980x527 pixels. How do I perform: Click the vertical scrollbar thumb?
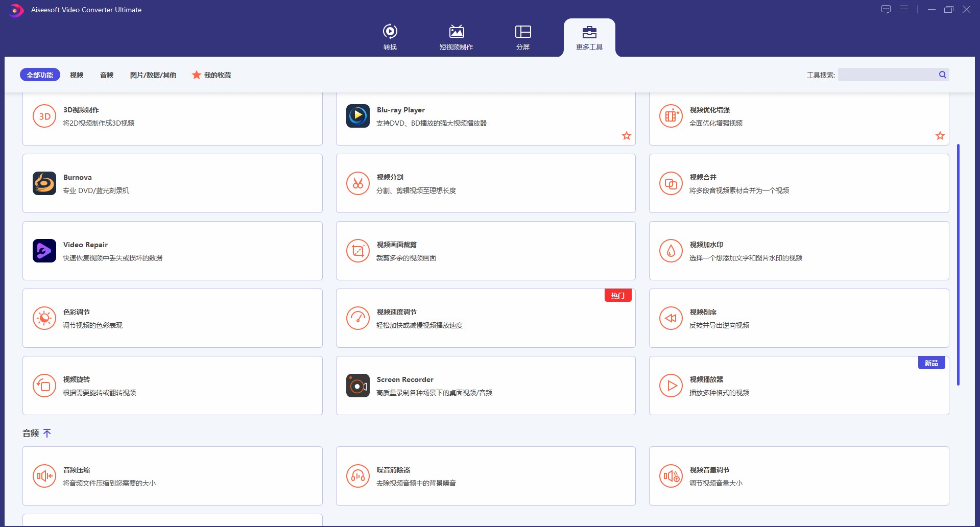pos(958,265)
